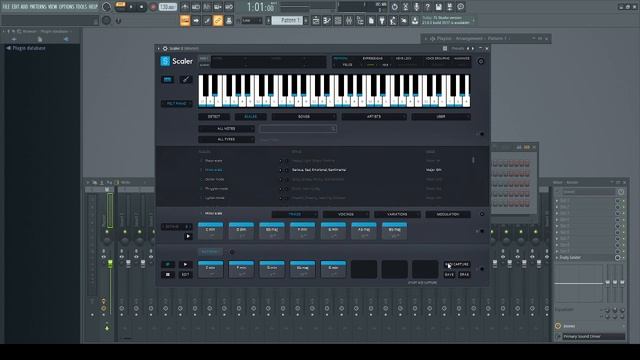Click the orange link icon in toolbar
The height and width of the screenshot is (360, 640).
(x=218, y=20)
